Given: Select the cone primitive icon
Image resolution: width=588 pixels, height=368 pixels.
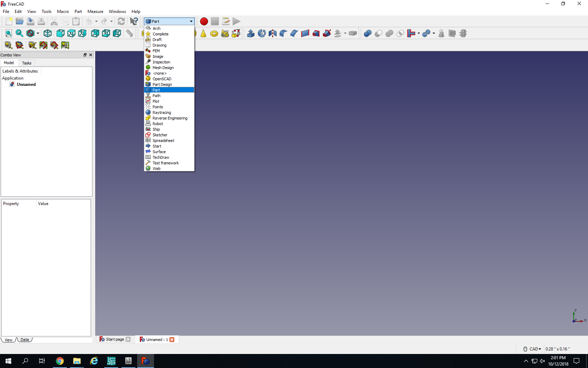Looking at the screenshot, I should 203,33.
